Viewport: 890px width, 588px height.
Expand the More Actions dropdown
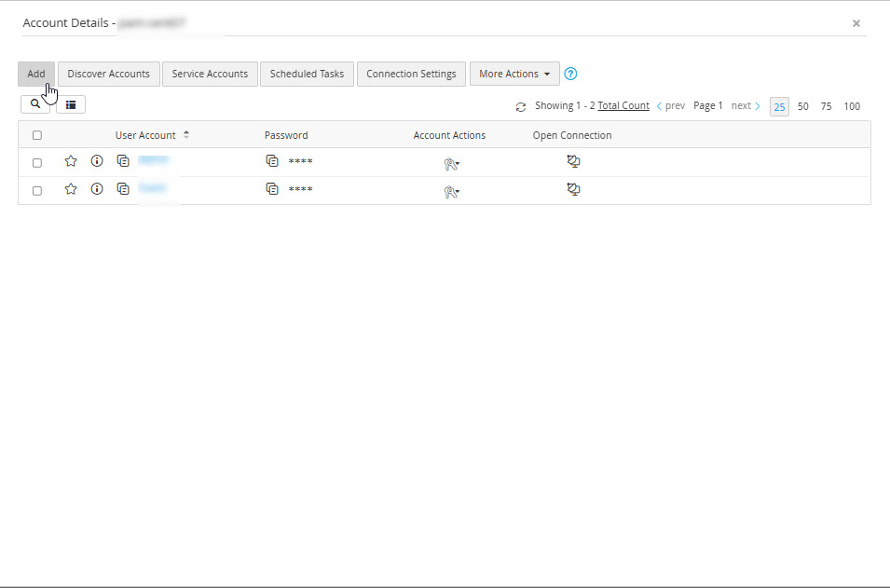click(514, 74)
